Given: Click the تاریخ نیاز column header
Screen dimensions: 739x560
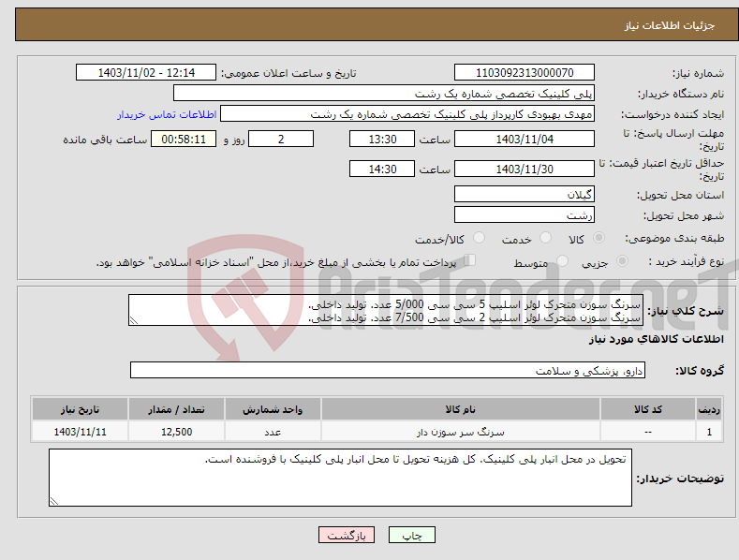Looking at the screenshot, I should click(x=80, y=409).
